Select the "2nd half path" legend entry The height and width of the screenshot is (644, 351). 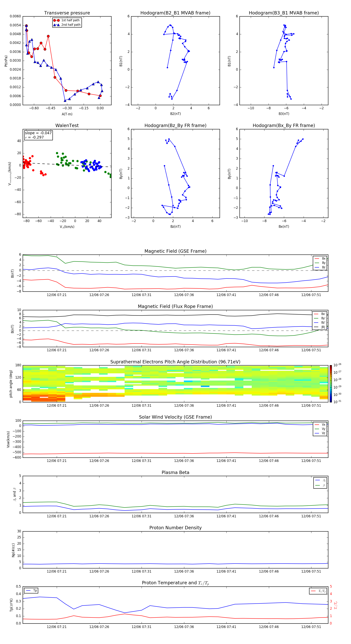click(67, 25)
